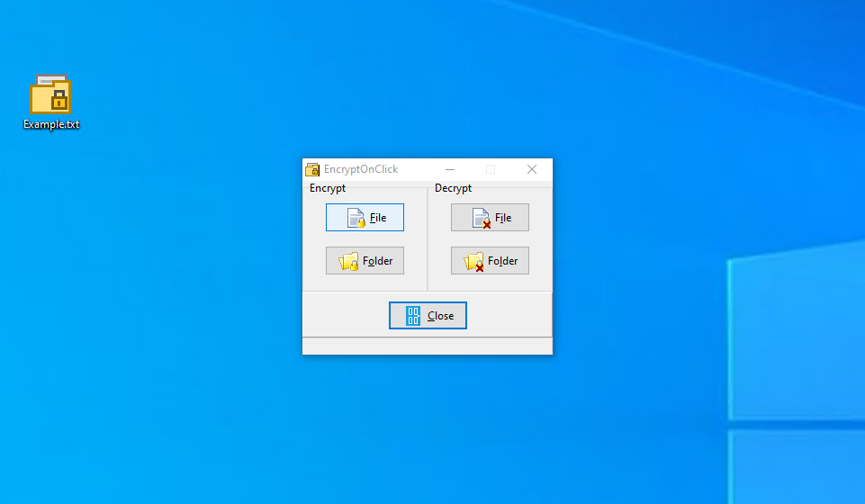Click the EncryptOnClick title bar app icon
Viewport: 865px width, 504px height.
coord(312,169)
